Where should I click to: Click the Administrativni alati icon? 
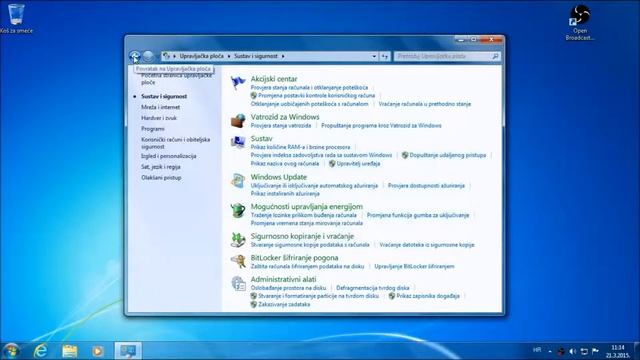(238, 283)
